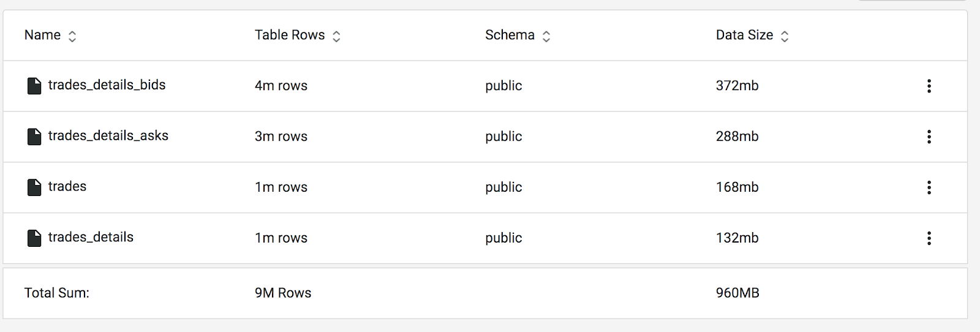980x332 pixels.
Task: Open the kebab menu for the 132mb trades_details row
Action: pyautogui.click(x=929, y=238)
